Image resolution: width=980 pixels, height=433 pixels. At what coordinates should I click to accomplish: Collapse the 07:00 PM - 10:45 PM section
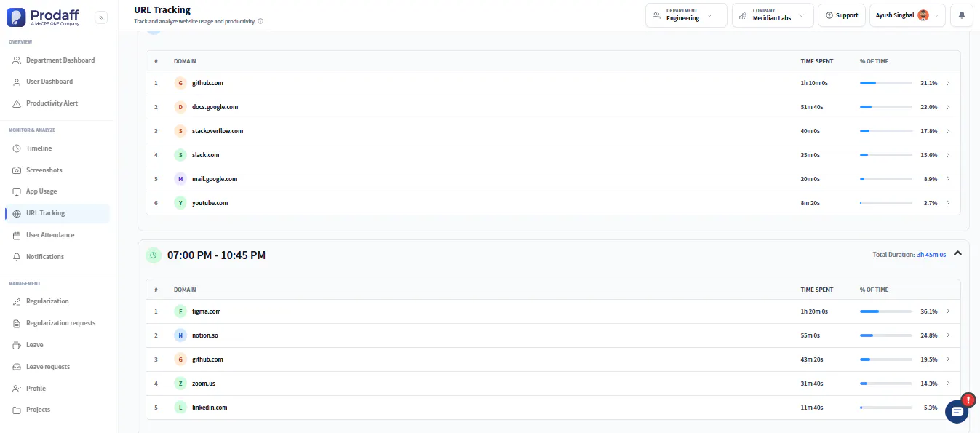click(957, 253)
